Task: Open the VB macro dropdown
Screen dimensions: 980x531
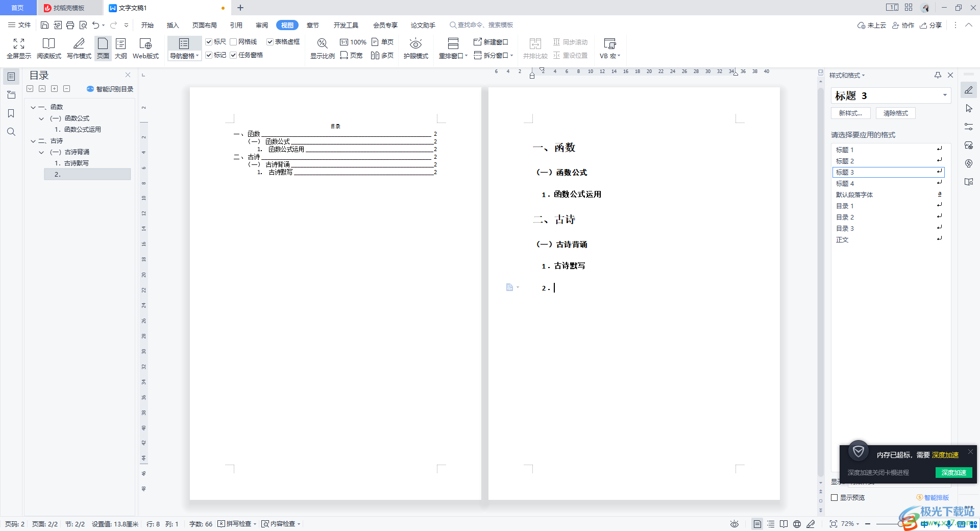Action: (x=610, y=56)
